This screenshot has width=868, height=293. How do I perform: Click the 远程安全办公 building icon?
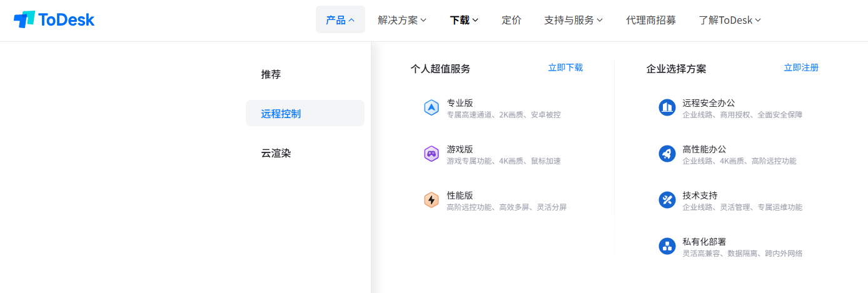[x=667, y=107]
